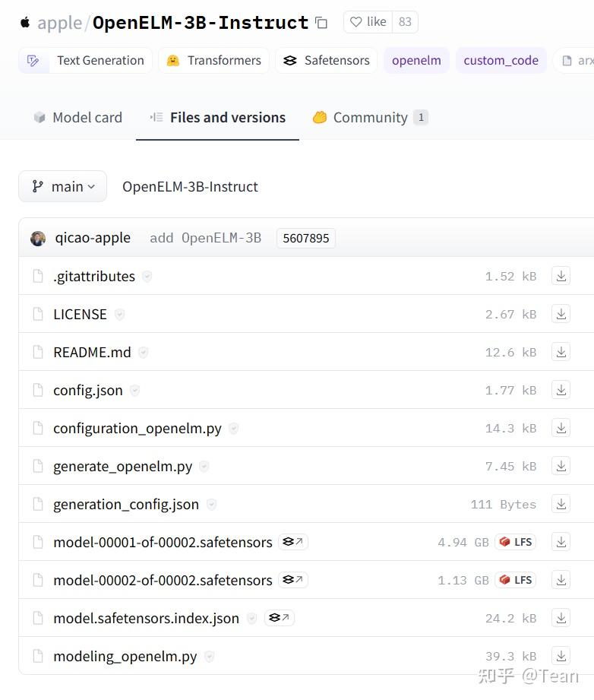Visit the apple organization page
The height and width of the screenshot is (700, 594).
coord(58,22)
